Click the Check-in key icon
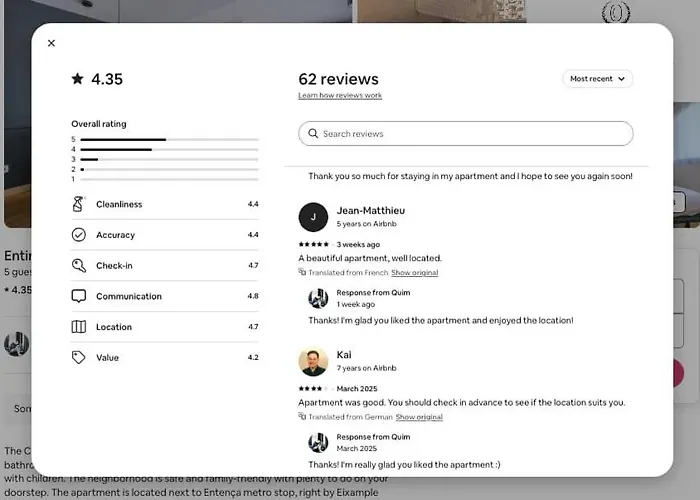Viewport: 700px width, 500px height. coord(79,265)
